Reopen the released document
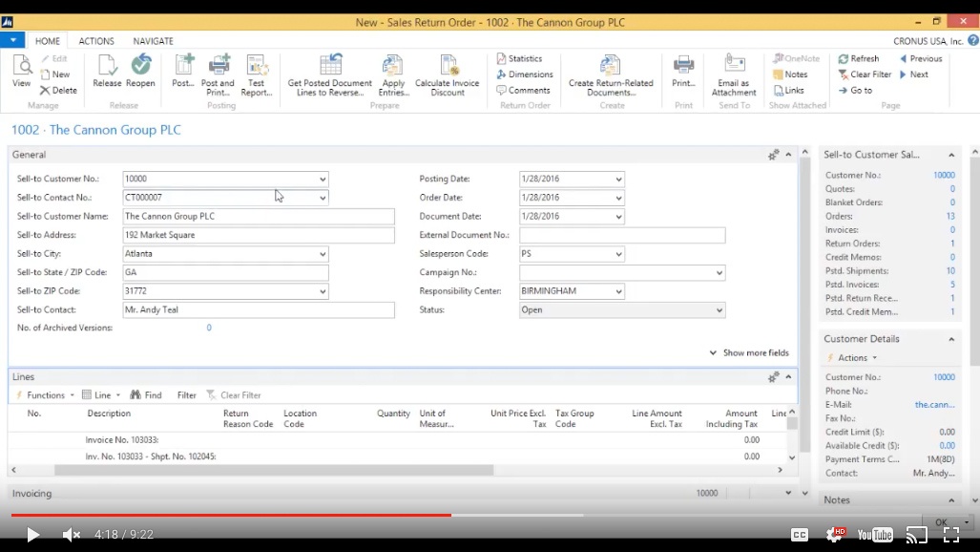 coord(140,72)
